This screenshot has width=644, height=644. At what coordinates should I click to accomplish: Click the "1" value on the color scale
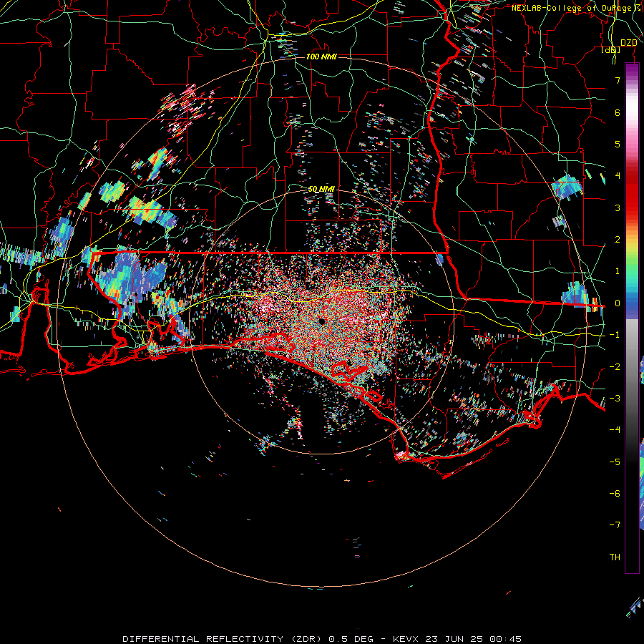[618, 271]
